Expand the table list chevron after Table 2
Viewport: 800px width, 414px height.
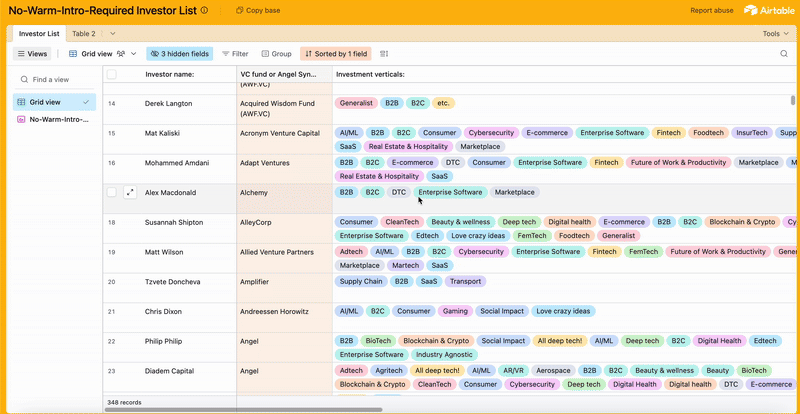(113, 33)
